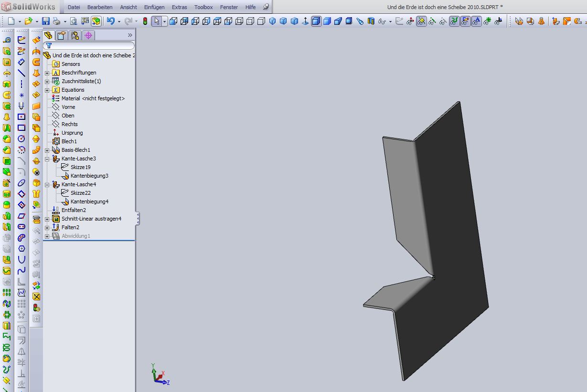Open the ConfigurationManager tab icon
The width and height of the screenshot is (587, 392).
(75, 35)
